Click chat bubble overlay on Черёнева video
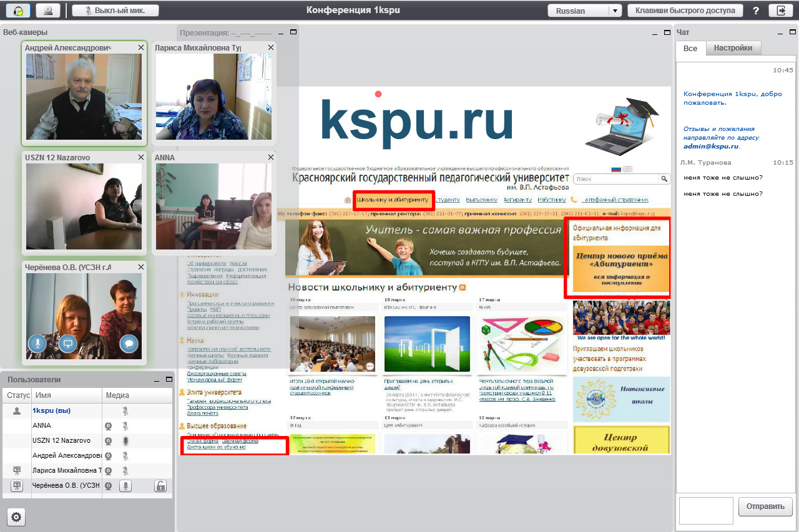Screen dimensions: 799x532 [129, 343]
